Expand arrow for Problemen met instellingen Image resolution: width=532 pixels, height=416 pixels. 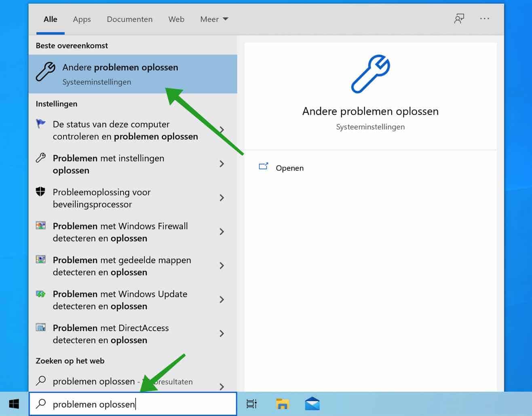[x=222, y=164]
